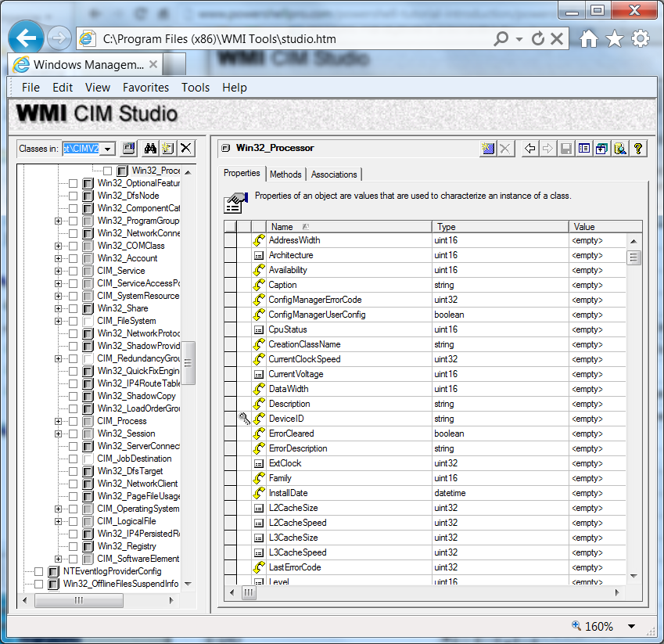The width and height of the screenshot is (664, 644).
Task: Click the delete instance icon in right toolbar
Action: point(504,149)
